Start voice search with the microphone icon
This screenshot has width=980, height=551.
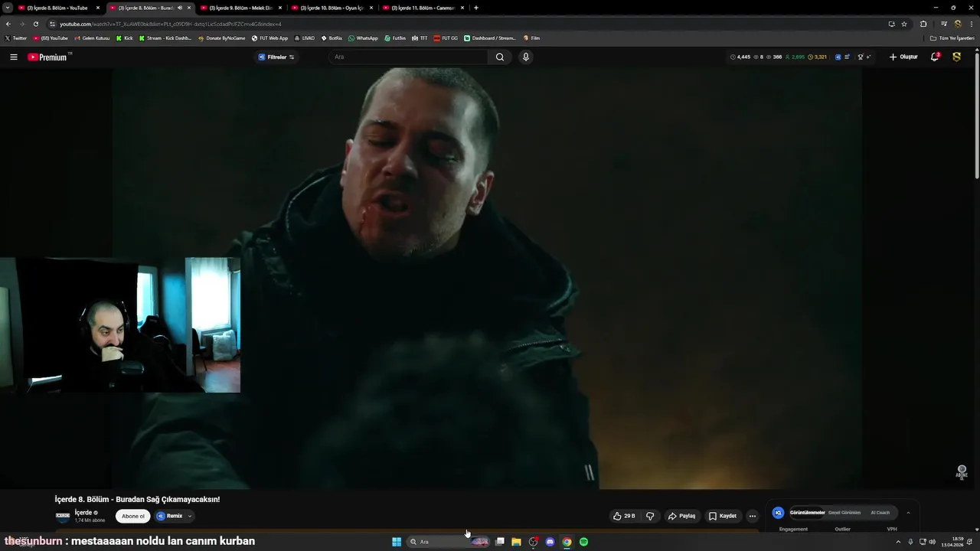[525, 57]
